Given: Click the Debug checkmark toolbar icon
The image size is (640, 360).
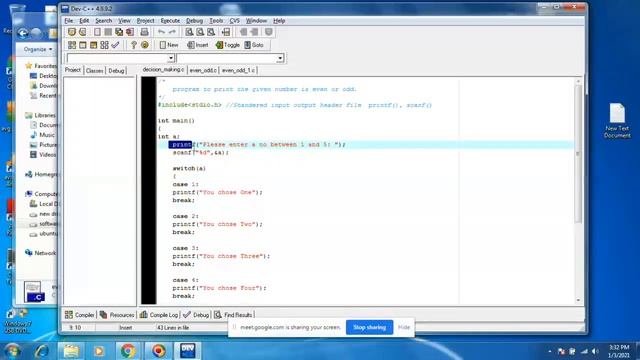Looking at the screenshot, I should tap(116, 45).
